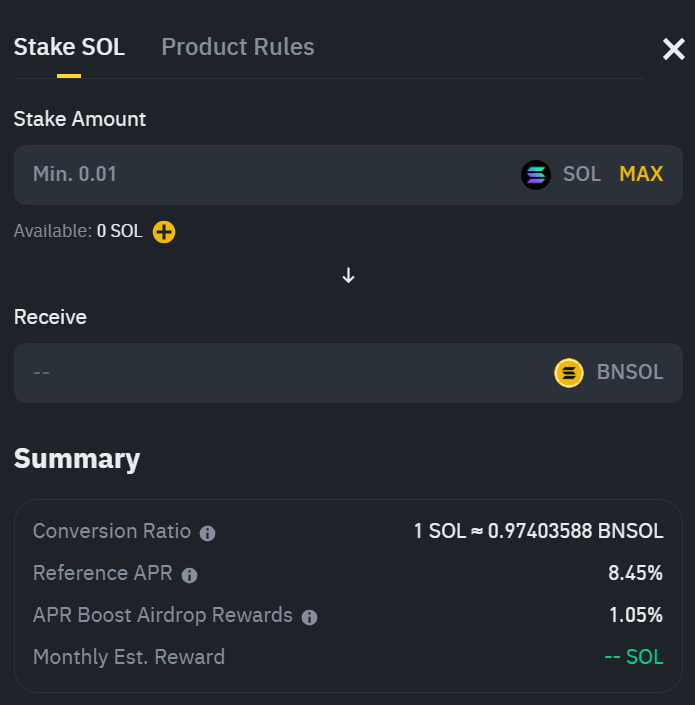695x705 pixels.
Task: Click the SOL coin icon
Action: point(536,175)
